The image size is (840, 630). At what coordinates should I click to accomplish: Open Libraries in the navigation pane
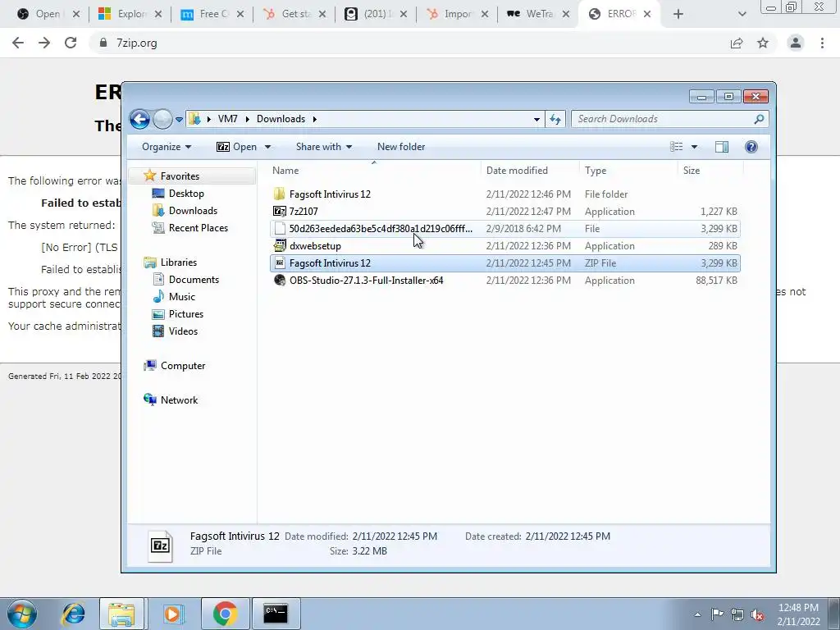click(x=178, y=262)
